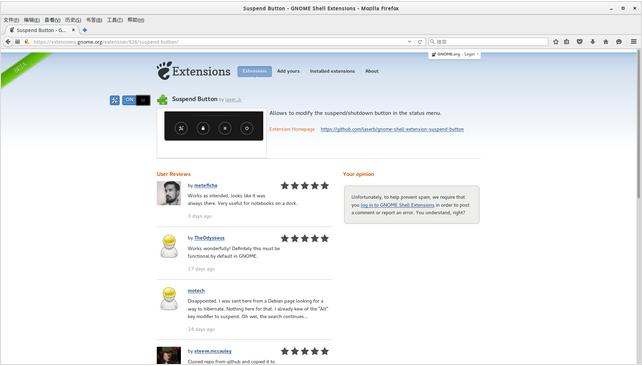Focus the browser address bar
Image resolution: width=642 pixels, height=366 pixels.
(219, 42)
